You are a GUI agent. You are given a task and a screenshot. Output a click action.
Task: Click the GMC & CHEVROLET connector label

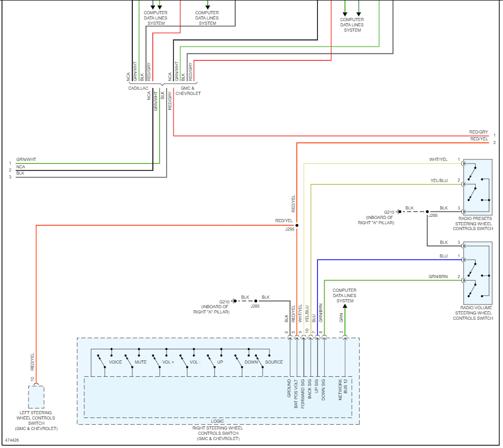[x=188, y=91]
